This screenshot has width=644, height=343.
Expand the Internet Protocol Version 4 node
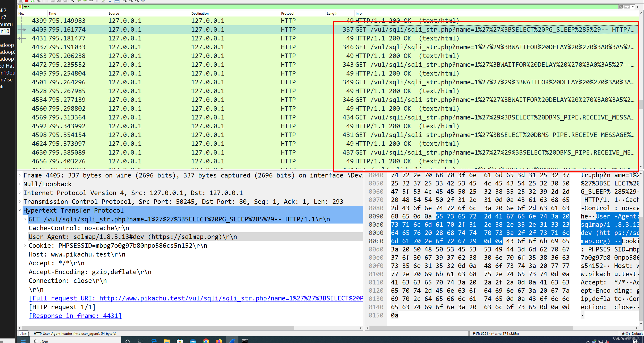[20, 193]
